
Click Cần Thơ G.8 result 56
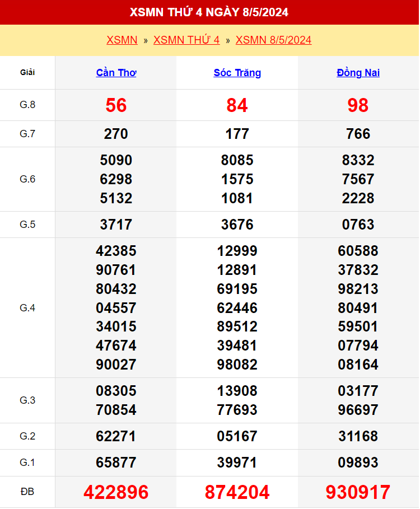coord(116,105)
